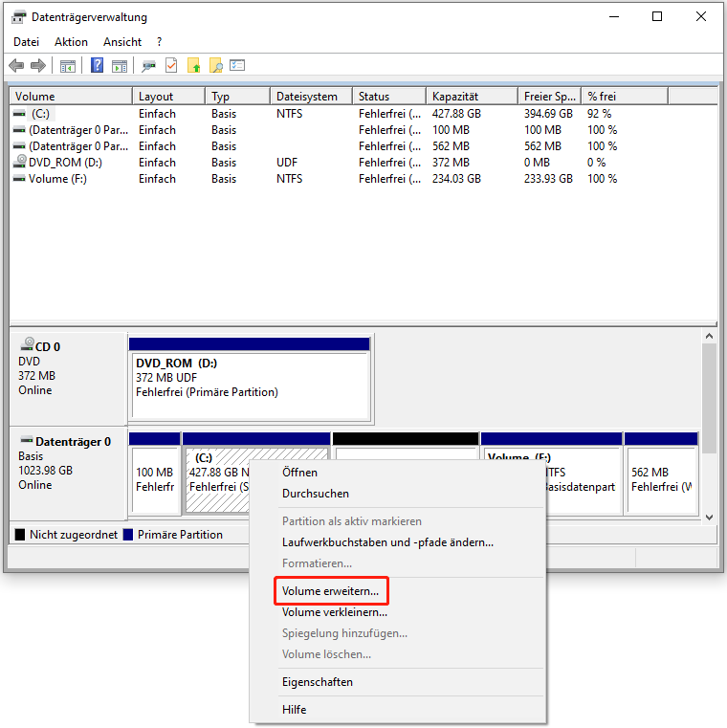Select the Volume (F:) row in list

pyautogui.click(x=363, y=178)
